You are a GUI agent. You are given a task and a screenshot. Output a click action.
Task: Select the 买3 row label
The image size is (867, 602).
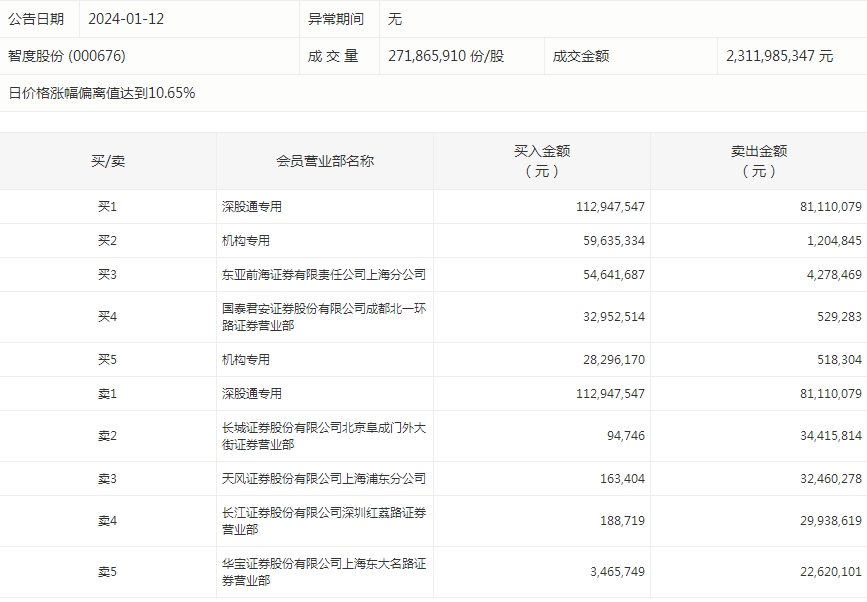pyautogui.click(x=107, y=275)
